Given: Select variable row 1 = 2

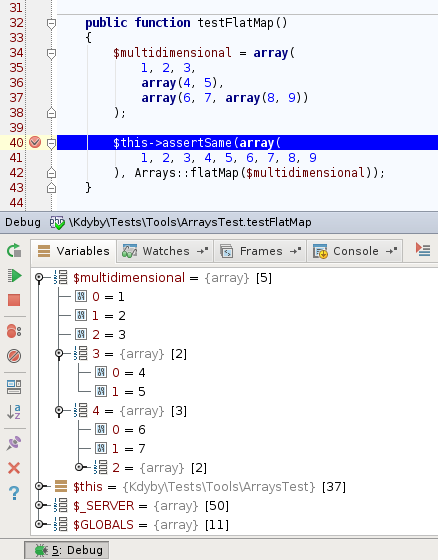Looking at the screenshot, I should (x=100, y=316).
